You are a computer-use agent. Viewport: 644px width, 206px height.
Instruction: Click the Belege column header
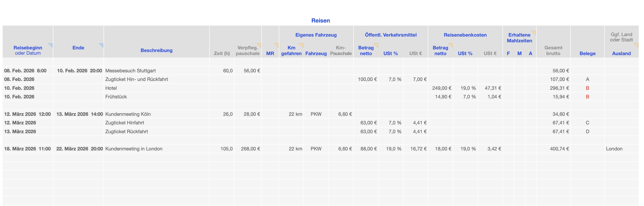(x=588, y=53)
